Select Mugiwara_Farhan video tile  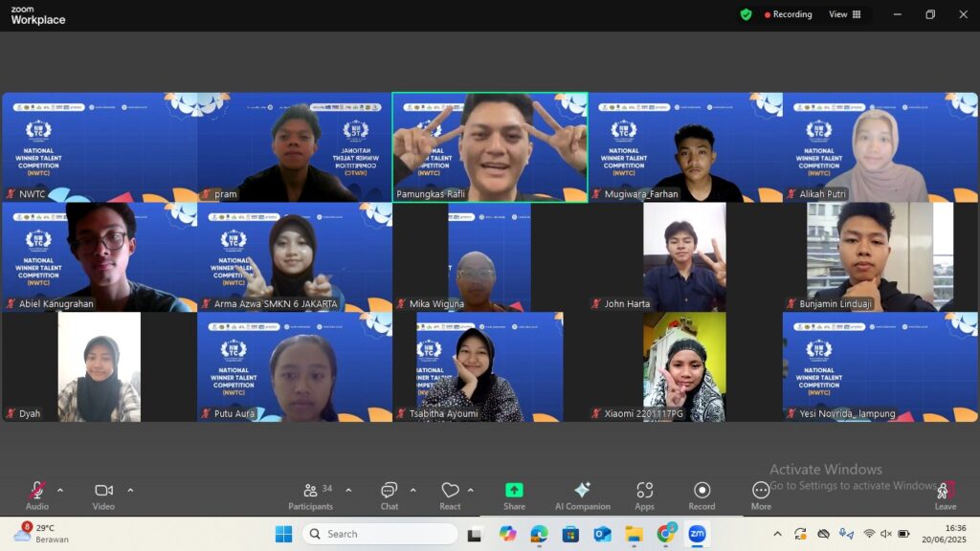point(685,147)
